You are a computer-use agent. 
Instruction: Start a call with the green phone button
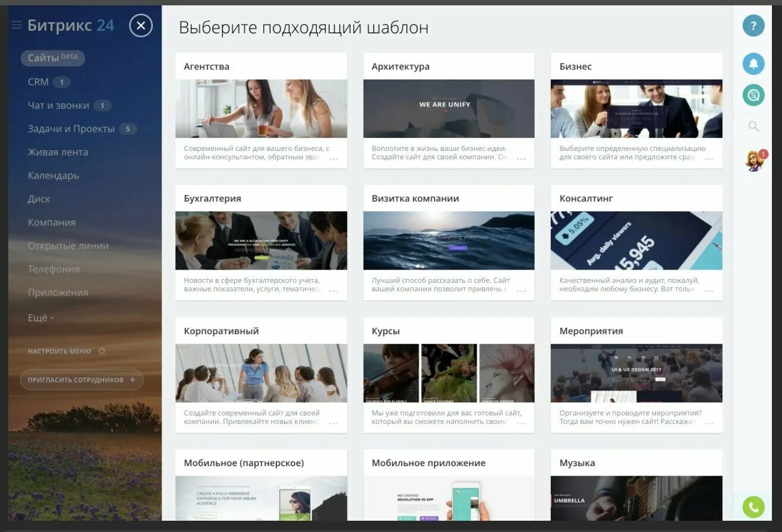[753, 507]
